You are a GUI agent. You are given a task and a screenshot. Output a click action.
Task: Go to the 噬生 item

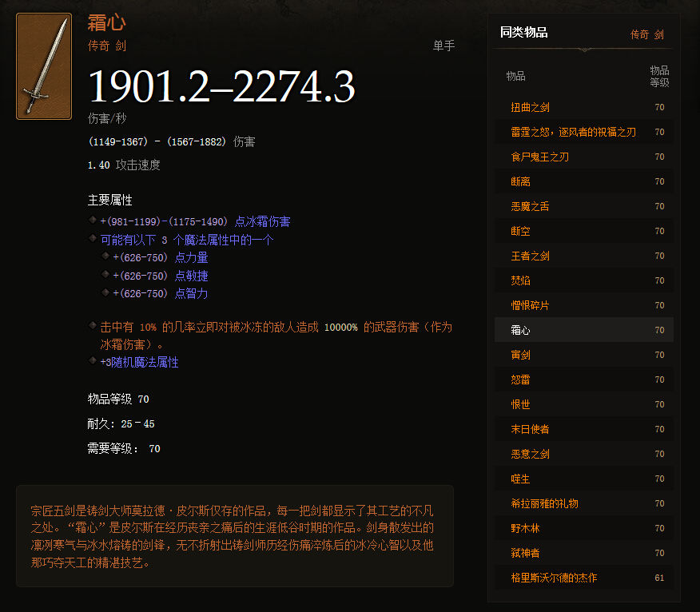pyautogui.click(x=520, y=479)
